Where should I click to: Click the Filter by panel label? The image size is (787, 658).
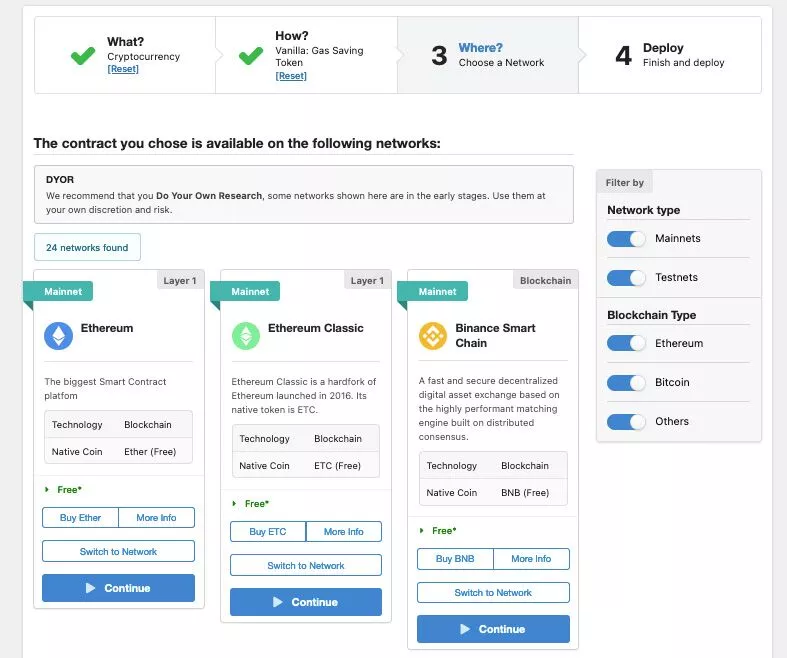[x=624, y=183]
